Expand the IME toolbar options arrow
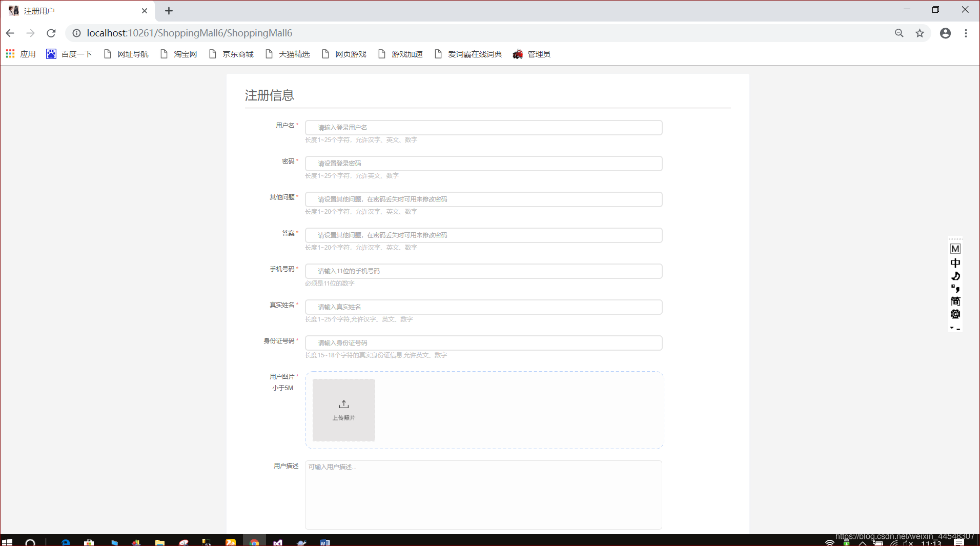The image size is (980, 546). coord(953,328)
